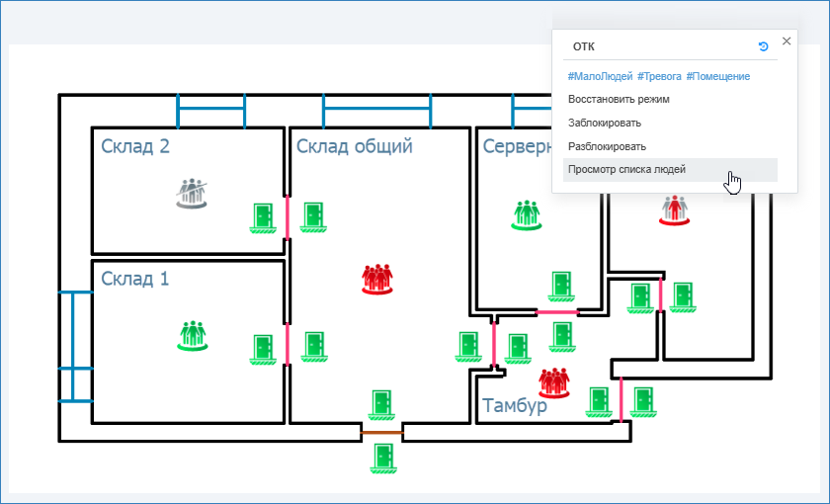Select Заблокировать in the context menu
The width and height of the screenshot is (830, 504).
605,123
